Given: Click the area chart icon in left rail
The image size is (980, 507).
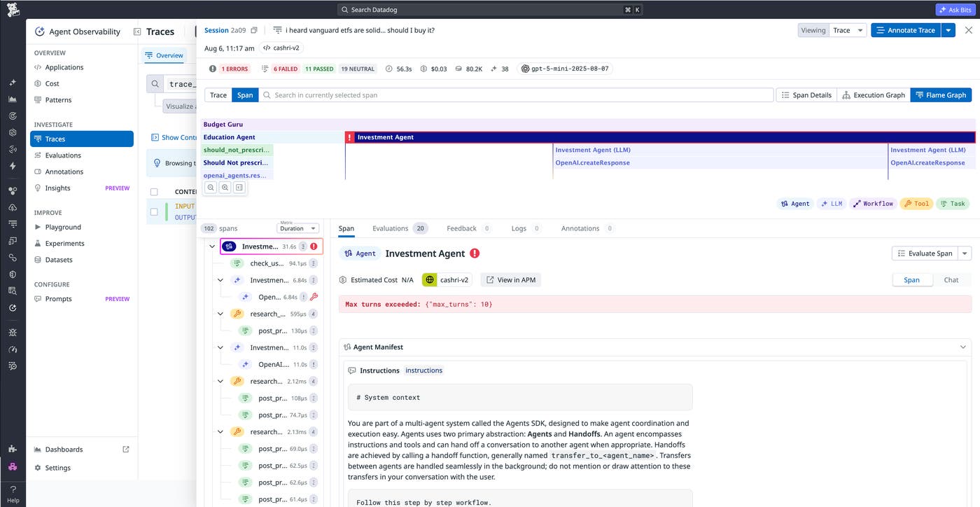Looking at the screenshot, I should 13,99.
